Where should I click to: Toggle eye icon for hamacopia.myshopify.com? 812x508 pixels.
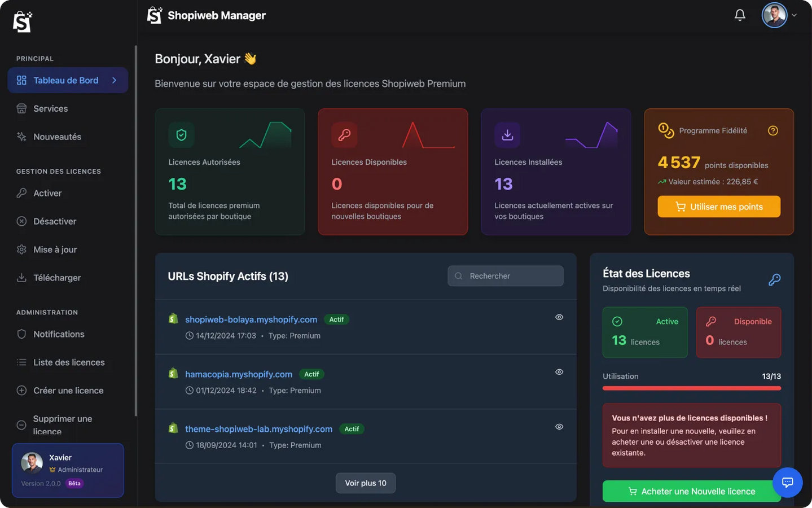559,372
